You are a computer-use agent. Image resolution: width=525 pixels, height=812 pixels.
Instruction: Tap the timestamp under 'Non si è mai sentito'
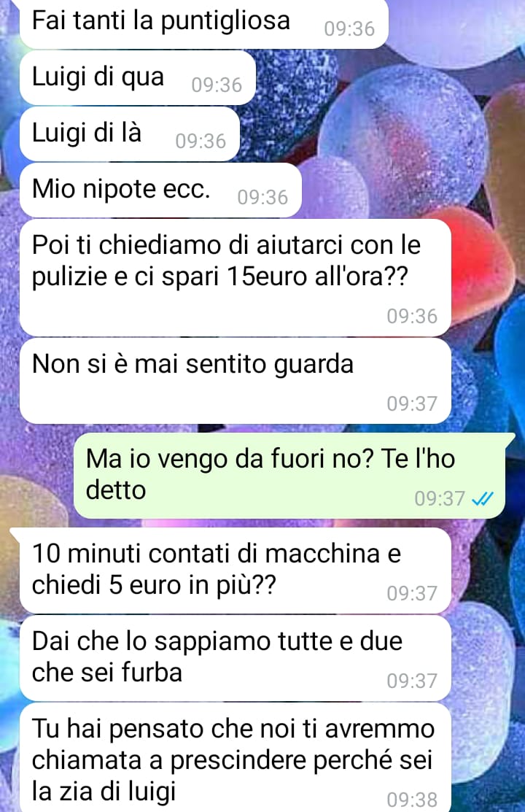(412, 403)
